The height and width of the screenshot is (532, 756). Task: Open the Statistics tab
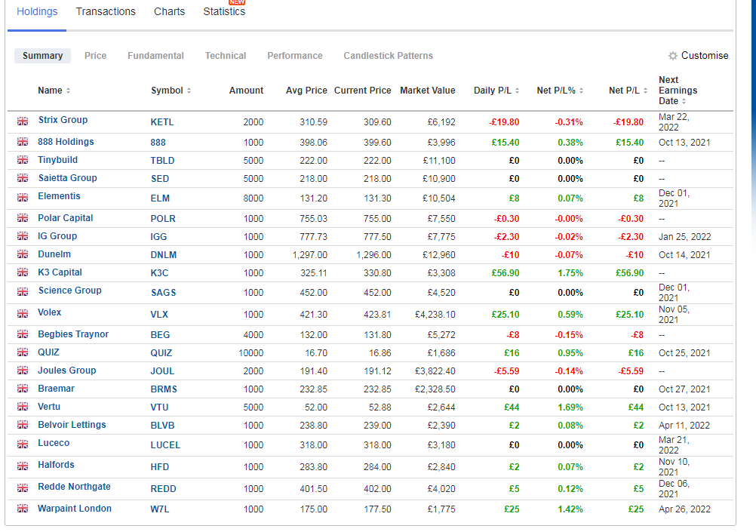click(x=224, y=11)
